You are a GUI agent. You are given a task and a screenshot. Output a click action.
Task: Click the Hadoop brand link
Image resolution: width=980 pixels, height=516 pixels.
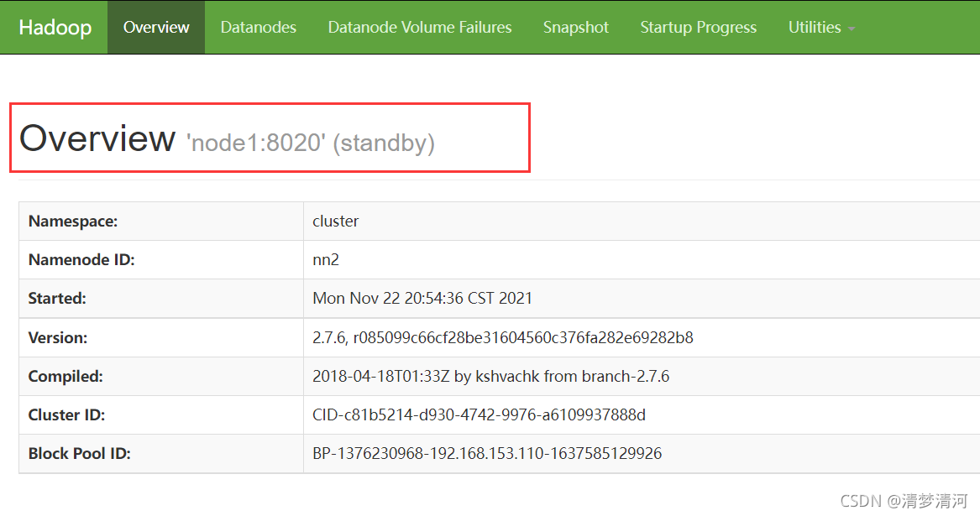(55, 28)
